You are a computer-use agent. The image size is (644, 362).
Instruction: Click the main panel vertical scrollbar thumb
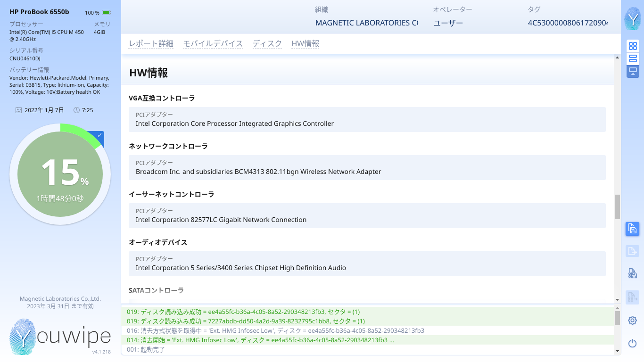click(x=617, y=207)
